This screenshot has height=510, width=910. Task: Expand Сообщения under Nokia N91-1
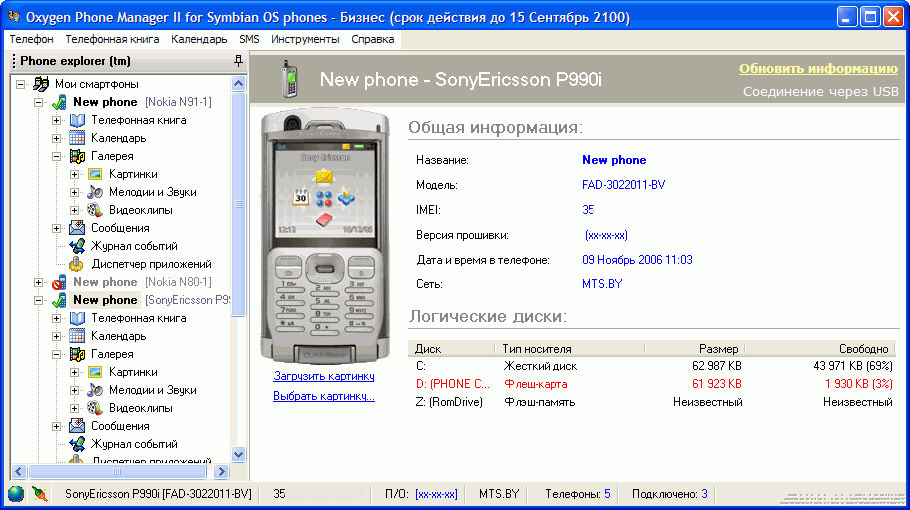pos(57,229)
